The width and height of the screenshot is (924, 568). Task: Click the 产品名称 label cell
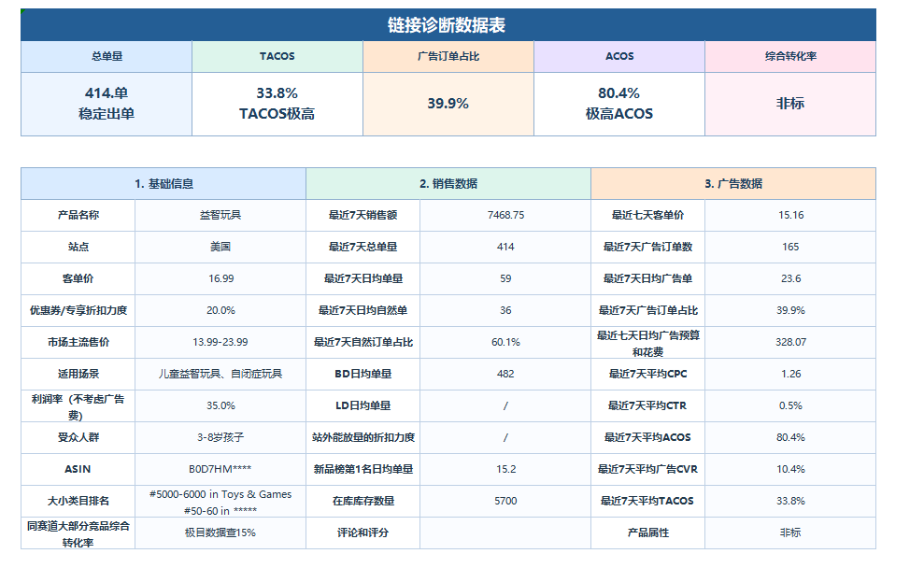[78, 216]
